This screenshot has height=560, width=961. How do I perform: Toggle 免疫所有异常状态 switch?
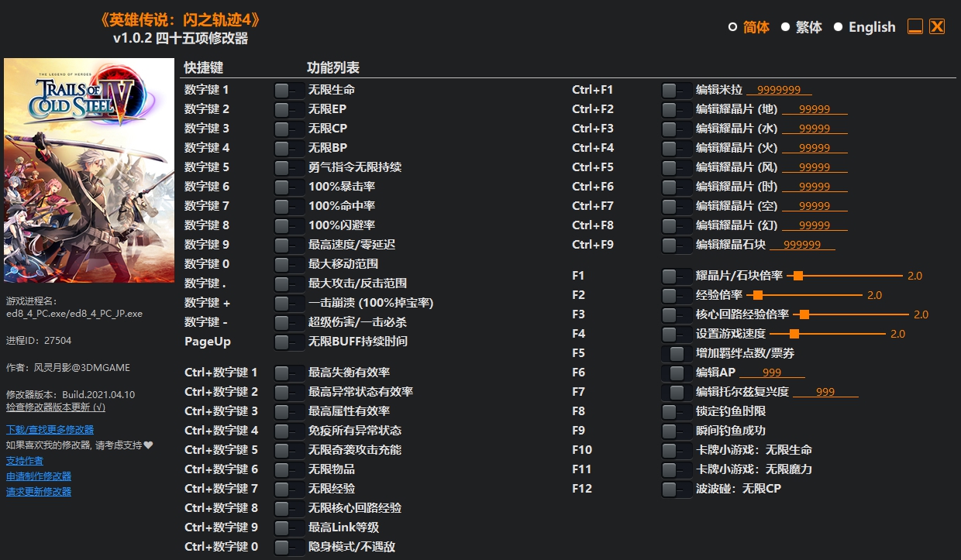(x=289, y=431)
